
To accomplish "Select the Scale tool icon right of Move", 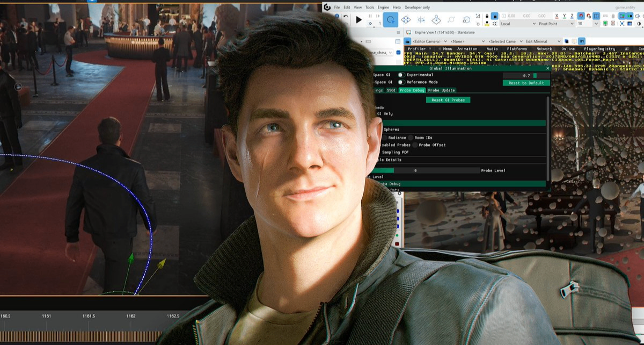I will coord(421,19).
